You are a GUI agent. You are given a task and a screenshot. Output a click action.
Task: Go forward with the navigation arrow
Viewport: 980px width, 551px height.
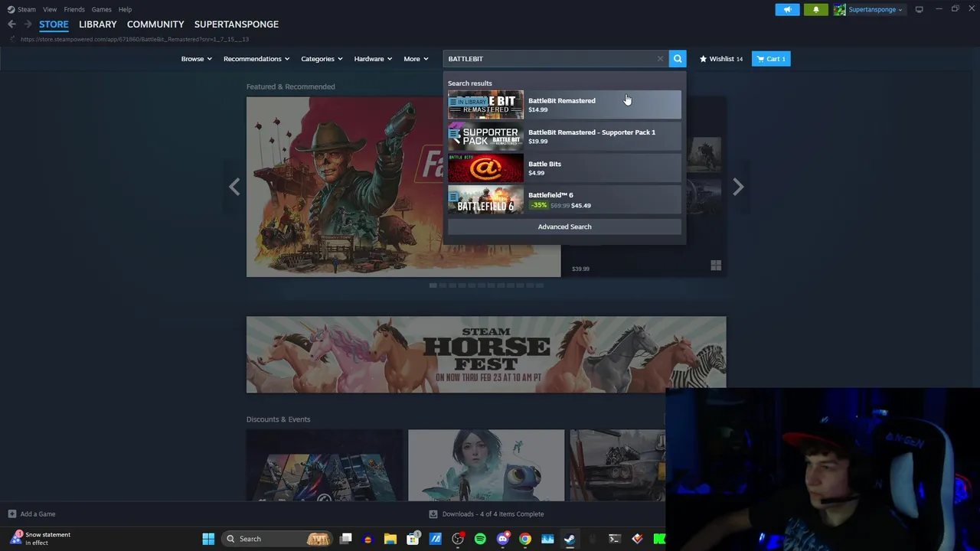click(x=28, y=24)
